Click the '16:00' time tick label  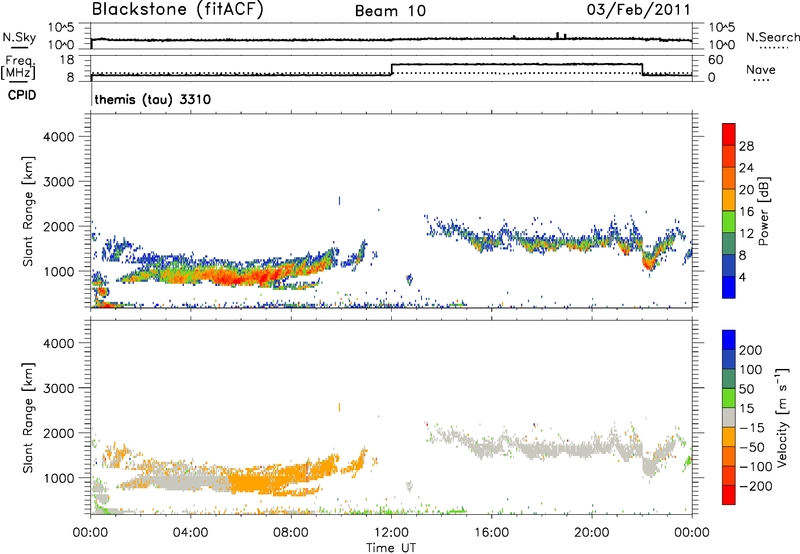click(491, 533)
